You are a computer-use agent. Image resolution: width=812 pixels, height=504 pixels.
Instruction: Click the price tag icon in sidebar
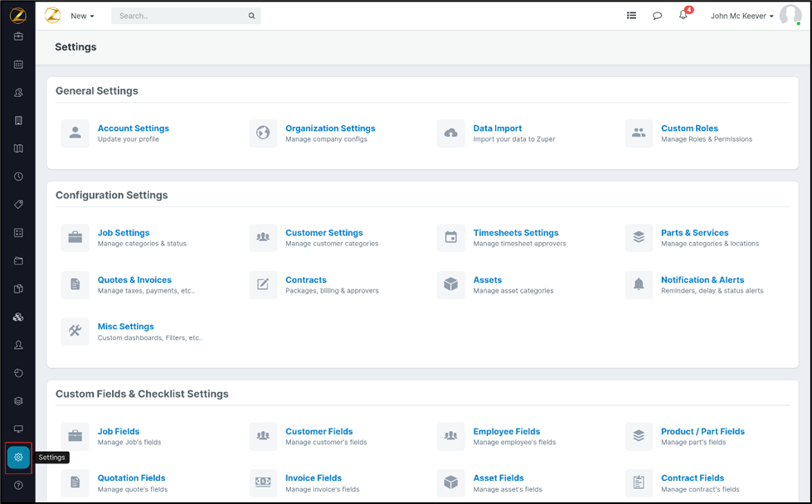(18, 205)
